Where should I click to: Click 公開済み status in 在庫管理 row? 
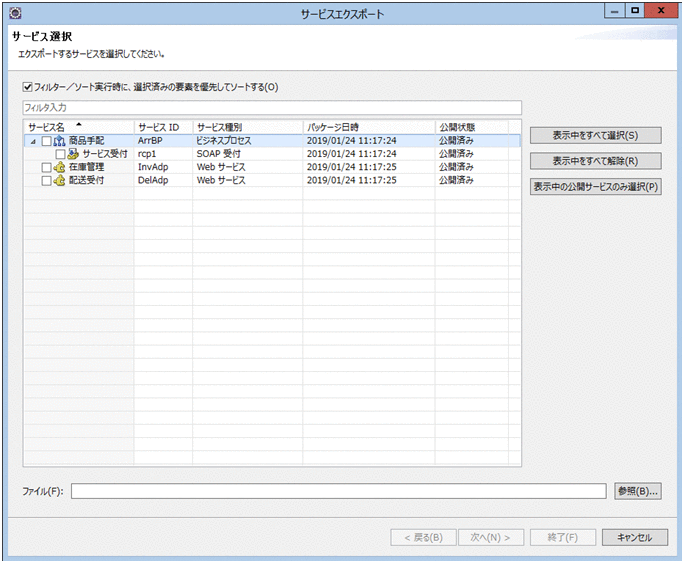pyautogui.click(x=456, y=167)
